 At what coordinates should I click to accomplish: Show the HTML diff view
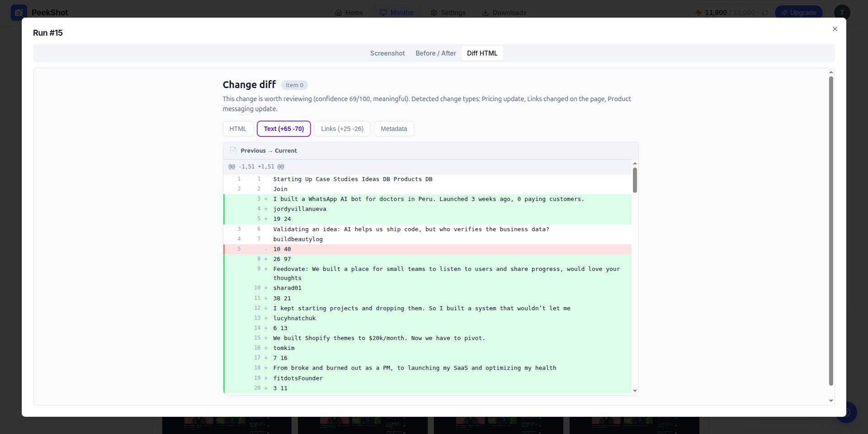[x=238, y=129]
